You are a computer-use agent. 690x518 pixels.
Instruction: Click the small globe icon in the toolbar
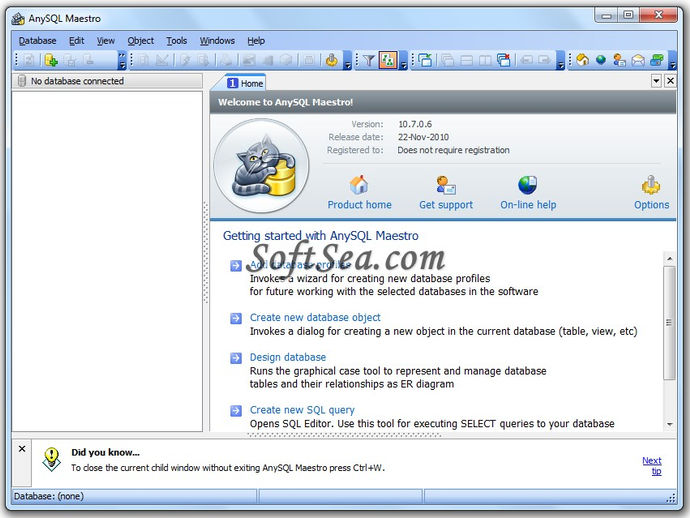click(x=601, y=60)
